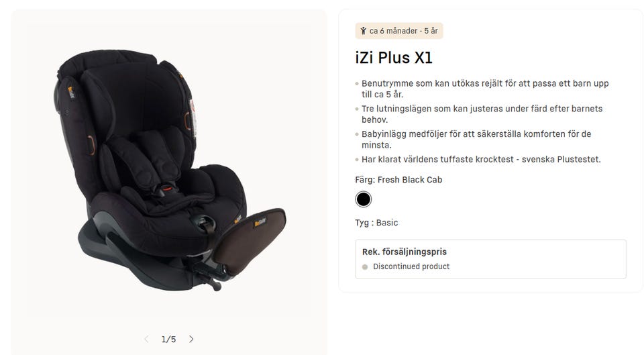Click the Benutrymme feature bullet text
This screenshot has height=355, width=644.
point(485,89)
